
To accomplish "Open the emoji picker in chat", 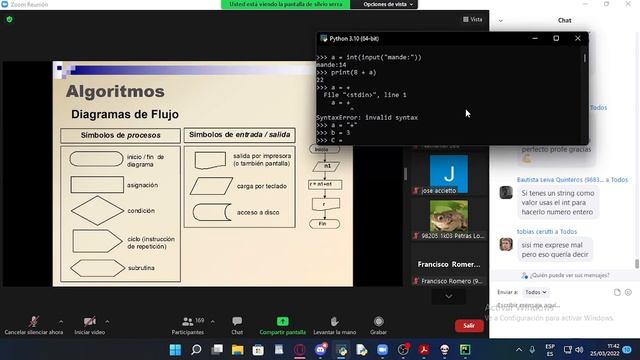I will pyautogui.click(x=628, y=292).
